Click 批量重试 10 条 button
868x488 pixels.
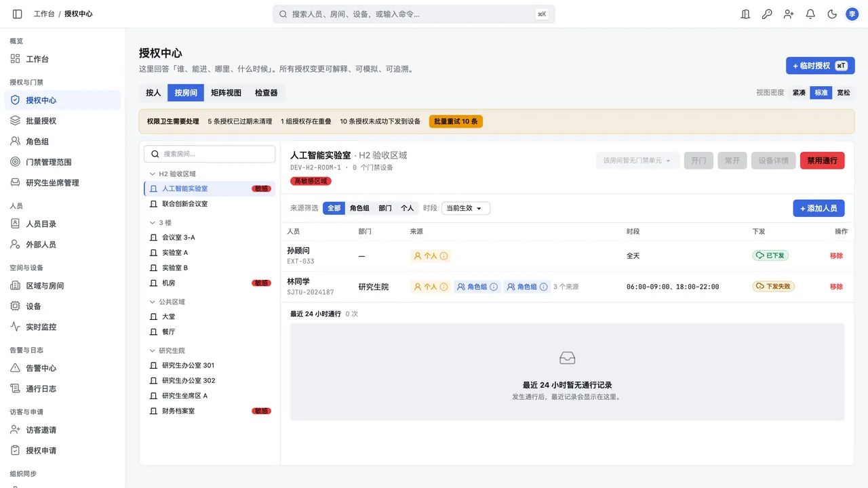[x=456, y=121]
